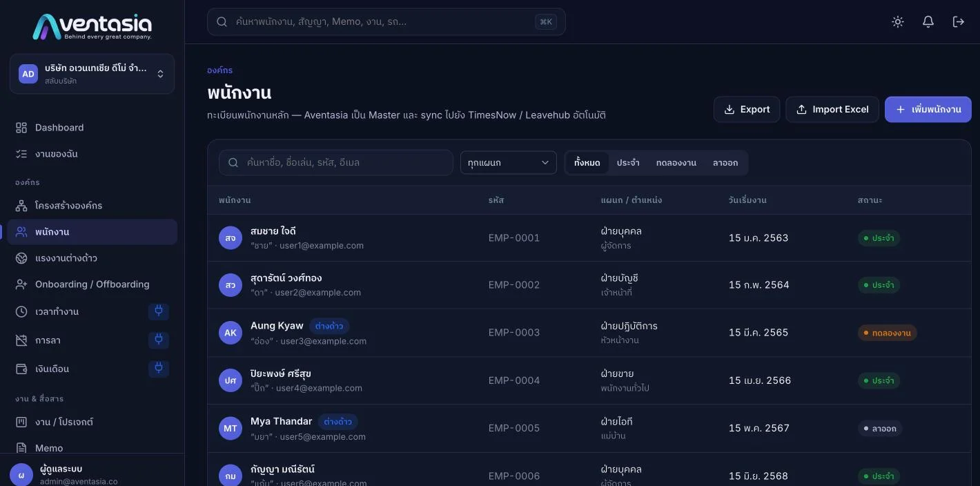Click the สถานะ column header
Screen dimensions: 980x486
point(870,200)
